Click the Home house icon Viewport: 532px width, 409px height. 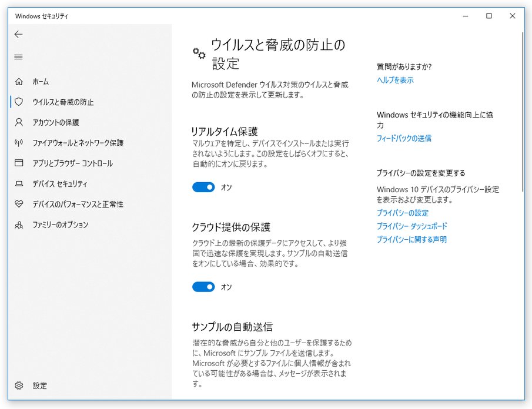point(19,82)
